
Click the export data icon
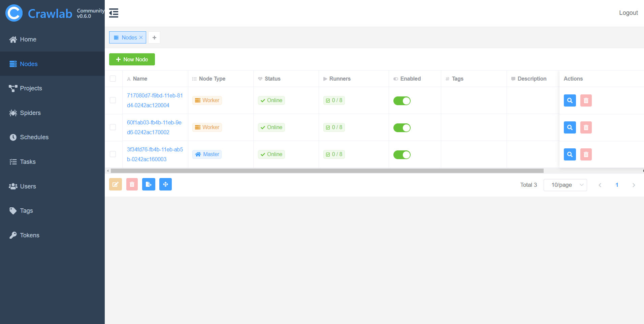pos(149,184)
